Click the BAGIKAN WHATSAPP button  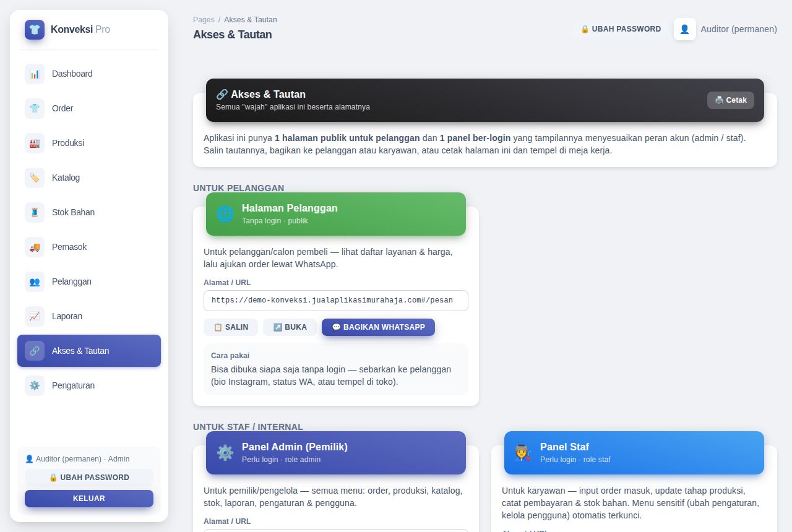378,327
